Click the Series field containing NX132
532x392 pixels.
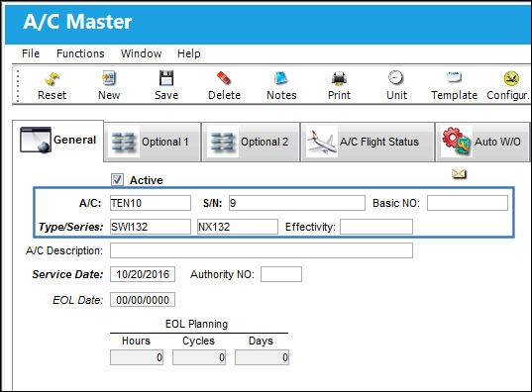click(x=238, y=227)
